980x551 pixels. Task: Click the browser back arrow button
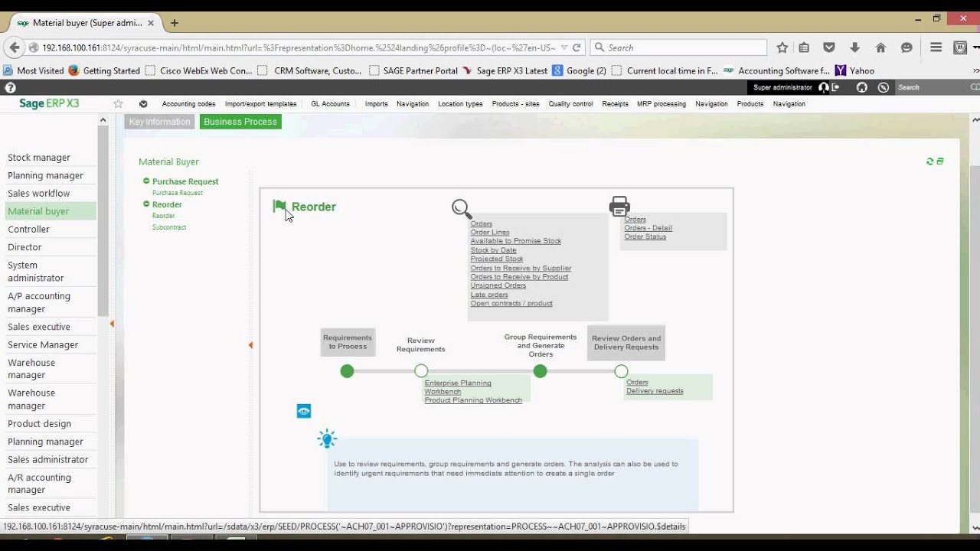click(14, 47)
